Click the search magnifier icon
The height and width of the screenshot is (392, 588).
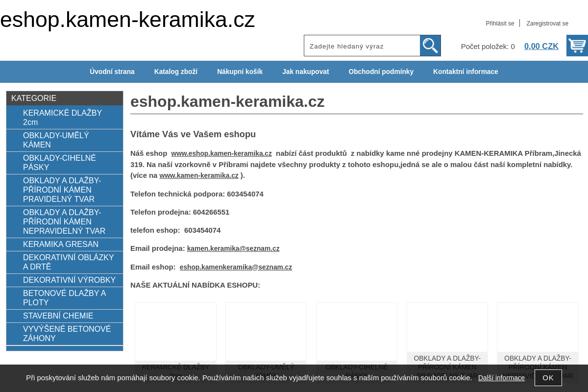tap(430, 45)
